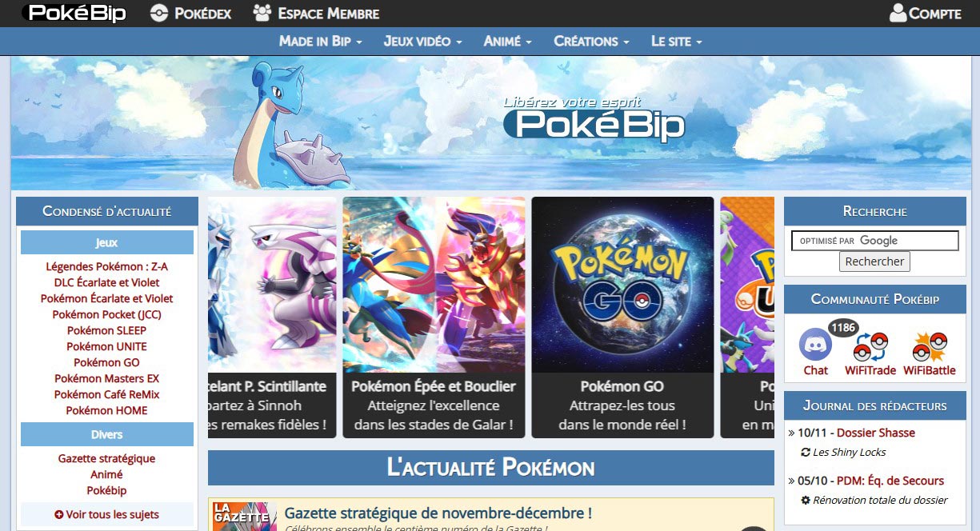Expand the Jeux vidéo dropdown menu
The height and width of the screenshot is (531, 980).
click(422, 41)
